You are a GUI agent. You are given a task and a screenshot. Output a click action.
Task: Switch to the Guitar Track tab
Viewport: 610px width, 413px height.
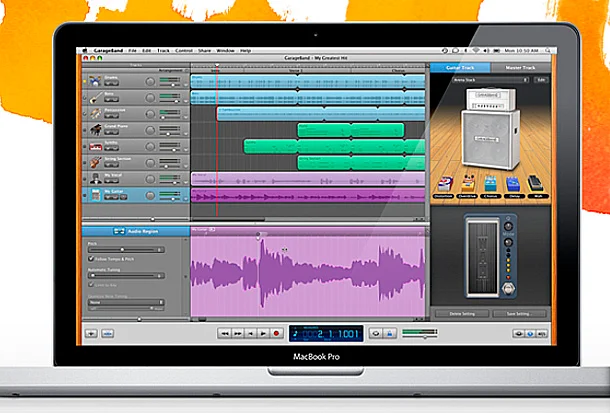[x=460, y=68]
